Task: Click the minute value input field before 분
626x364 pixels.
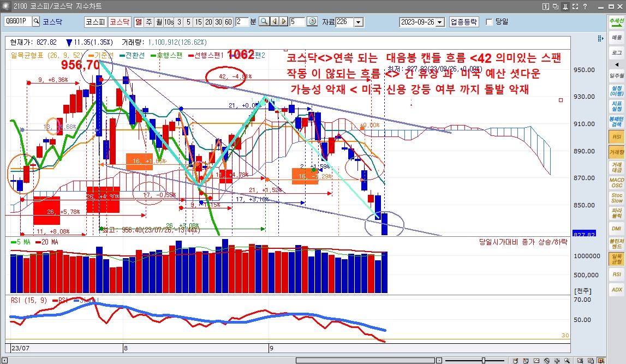Action: 242,21
